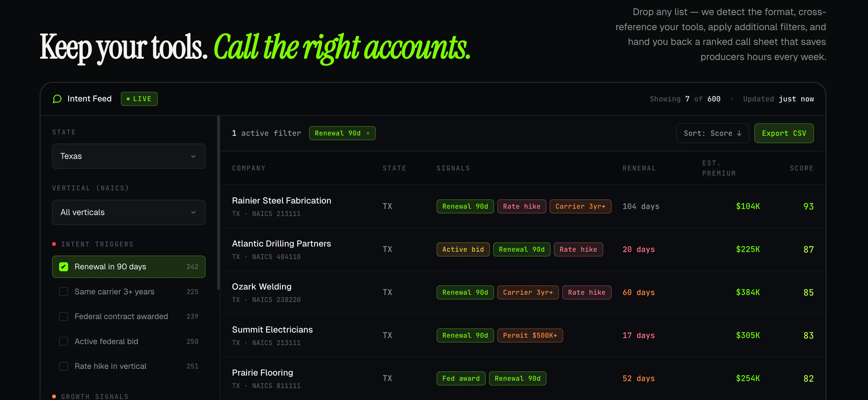Click the Score column header
Image resolution: width=868 pixels, height=400 pixels.
802,168
